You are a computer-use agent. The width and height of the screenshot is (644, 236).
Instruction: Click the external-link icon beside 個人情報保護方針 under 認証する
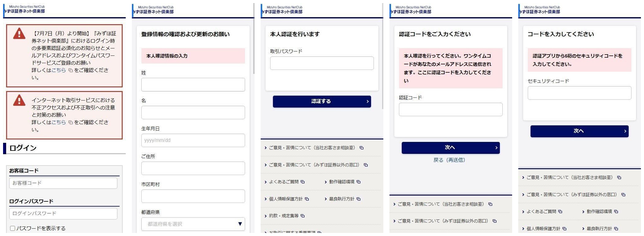[x=307, y=199]
